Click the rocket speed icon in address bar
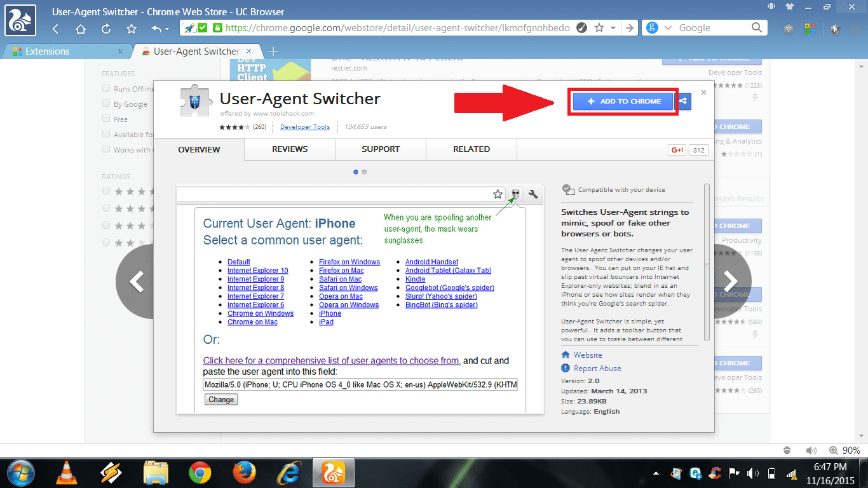This screenshot has width=868, height=488. [189, 28]
